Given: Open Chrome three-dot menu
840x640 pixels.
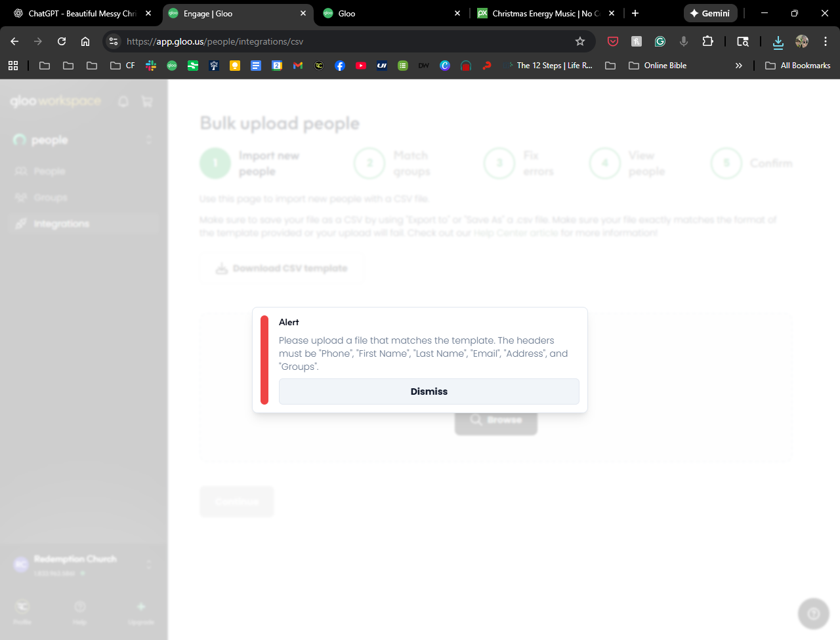Looking at the screenshot, I should pyautogui.click(x=826, y=41).
